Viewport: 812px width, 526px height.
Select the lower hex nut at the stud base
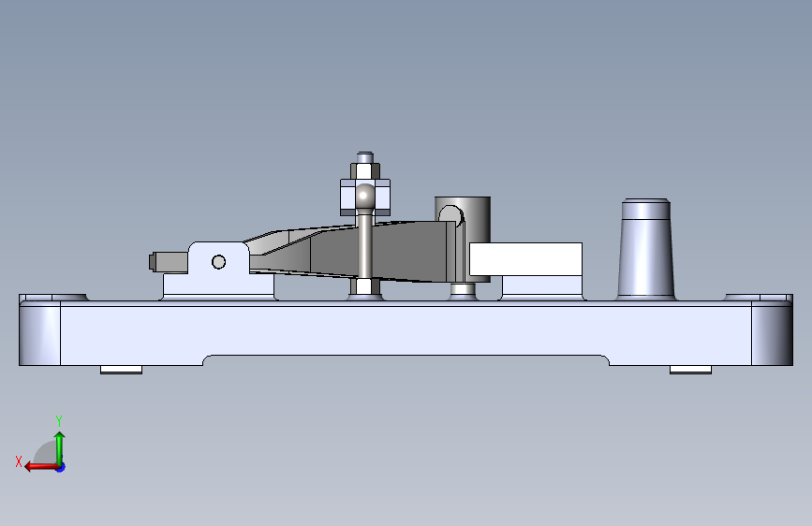[364, 286]
